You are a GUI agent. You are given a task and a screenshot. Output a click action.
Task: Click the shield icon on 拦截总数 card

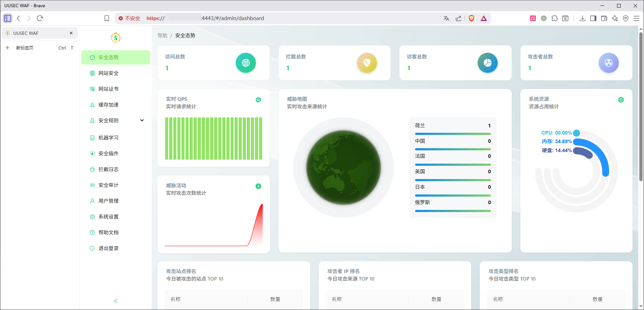click(367, 63)
